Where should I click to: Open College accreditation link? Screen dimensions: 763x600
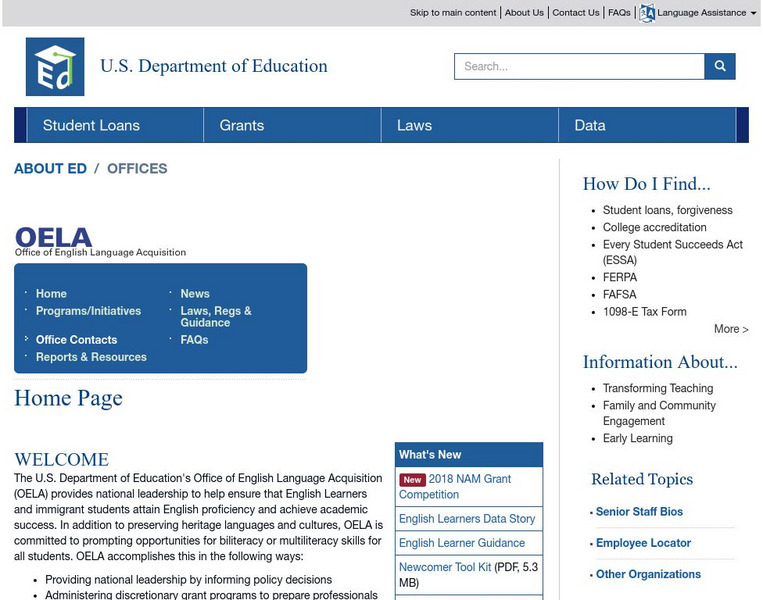click(654, 227)
